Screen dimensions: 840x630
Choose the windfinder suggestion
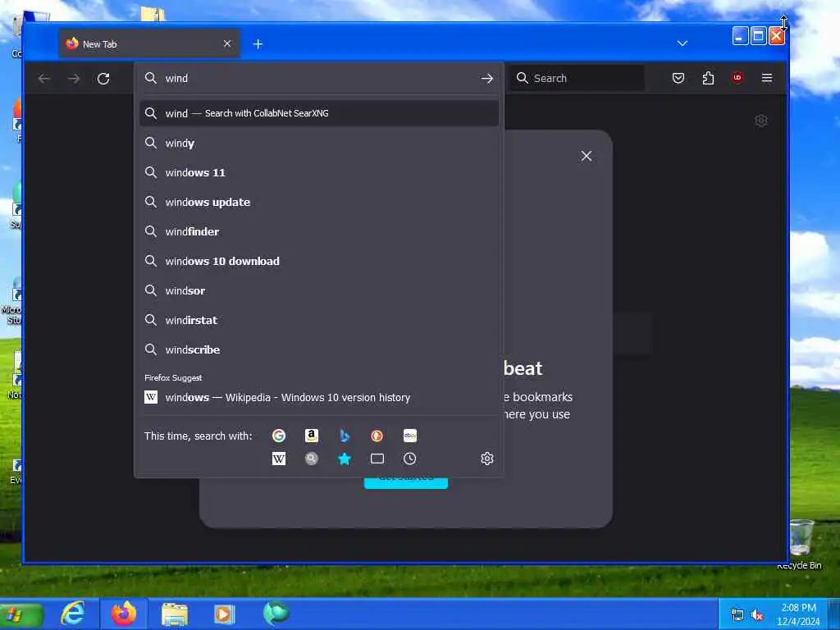[319, 231]
